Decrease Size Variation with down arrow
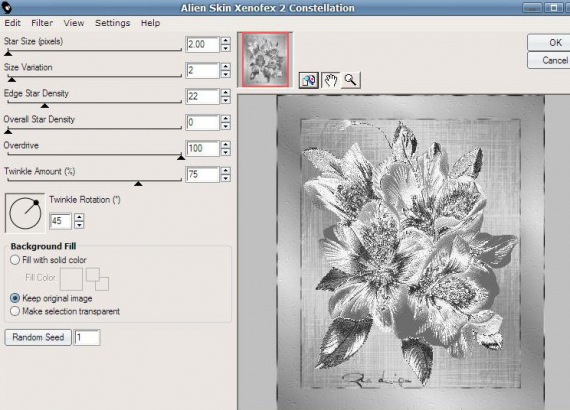 [226, 74]
